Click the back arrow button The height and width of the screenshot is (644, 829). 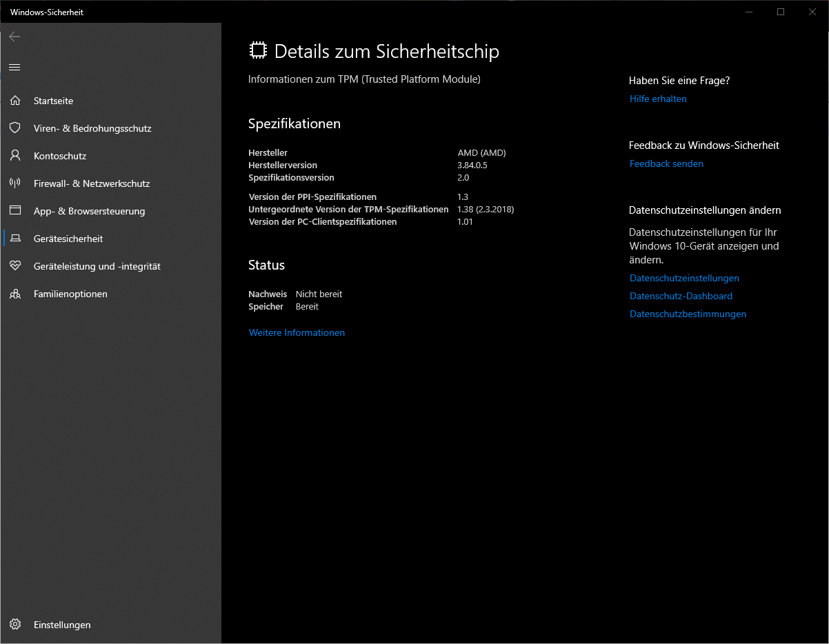(14, 36)
